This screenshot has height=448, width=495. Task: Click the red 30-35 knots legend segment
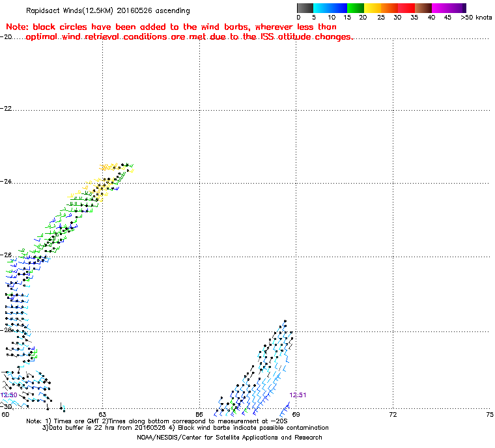coord(406,8)
